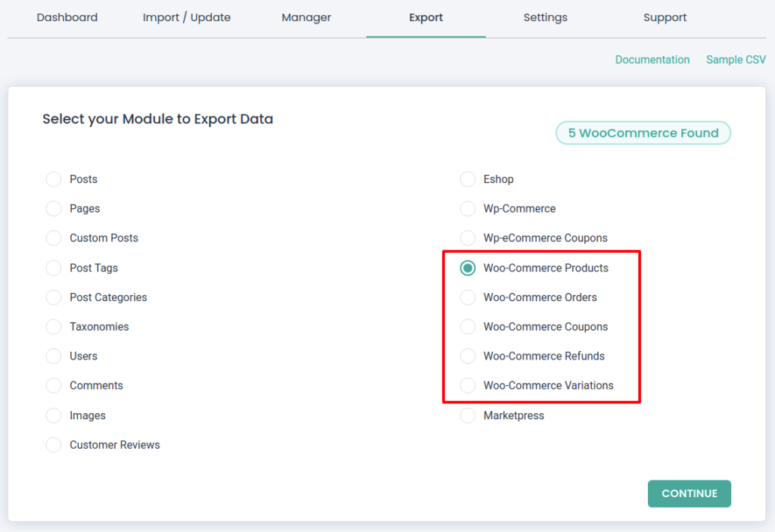Image resolution: width=775 pixels, height=532 pixels.
Task: Select the Export tab
Action: [x=426, y=17]
